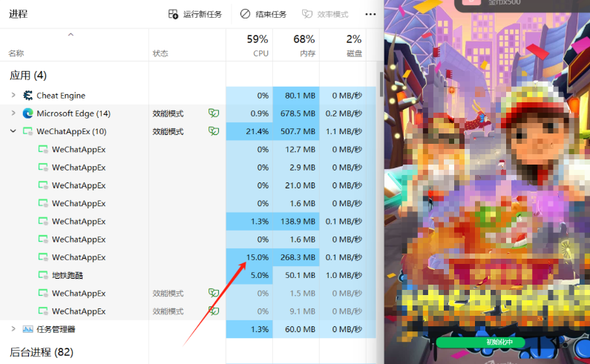Click the 15.0% CPU value cell
Image resolution: width=590 pixels, height=364 pixels.
[249, 257]
